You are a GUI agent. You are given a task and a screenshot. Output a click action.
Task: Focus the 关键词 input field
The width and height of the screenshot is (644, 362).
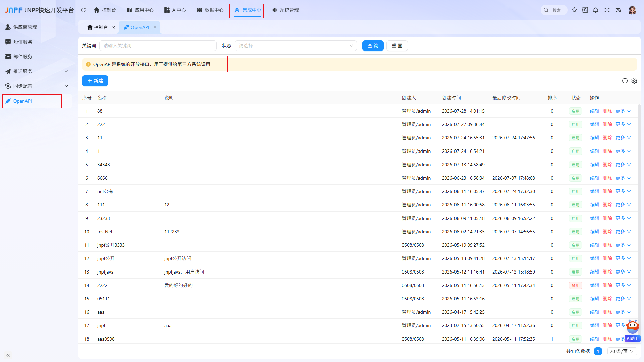[158, 46]
